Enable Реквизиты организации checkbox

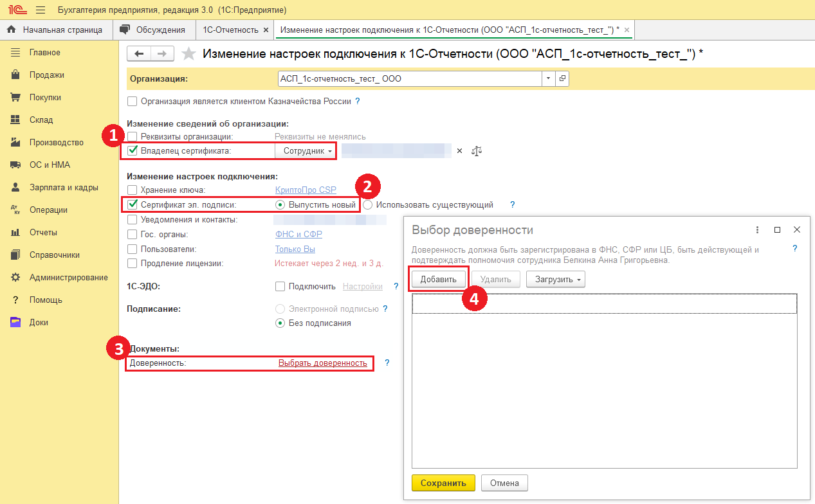(133, 136)
